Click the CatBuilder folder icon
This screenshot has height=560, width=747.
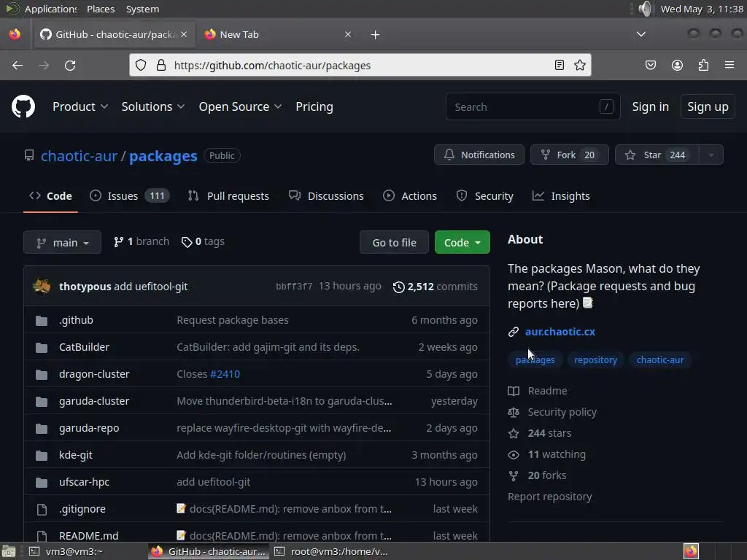pos(42,348)
